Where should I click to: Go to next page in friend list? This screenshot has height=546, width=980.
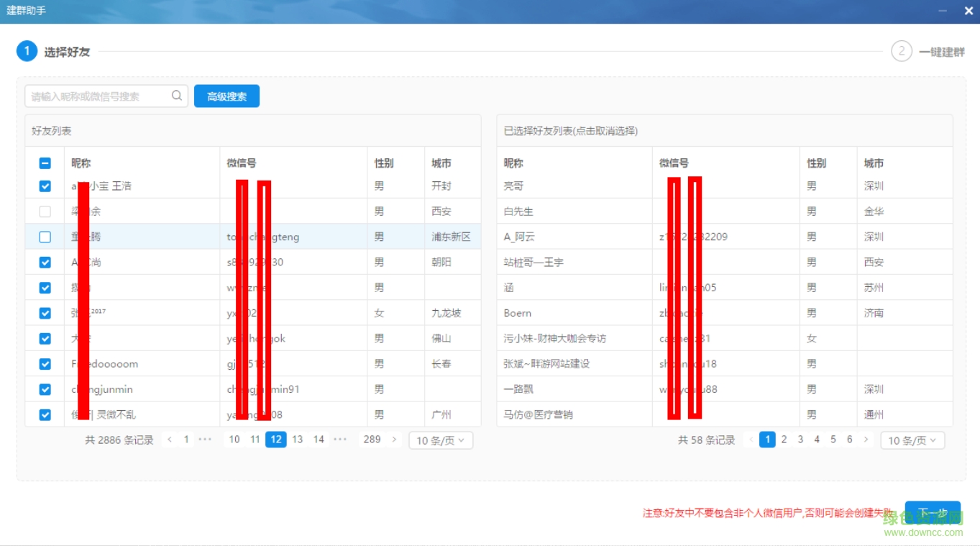[395, 439]
